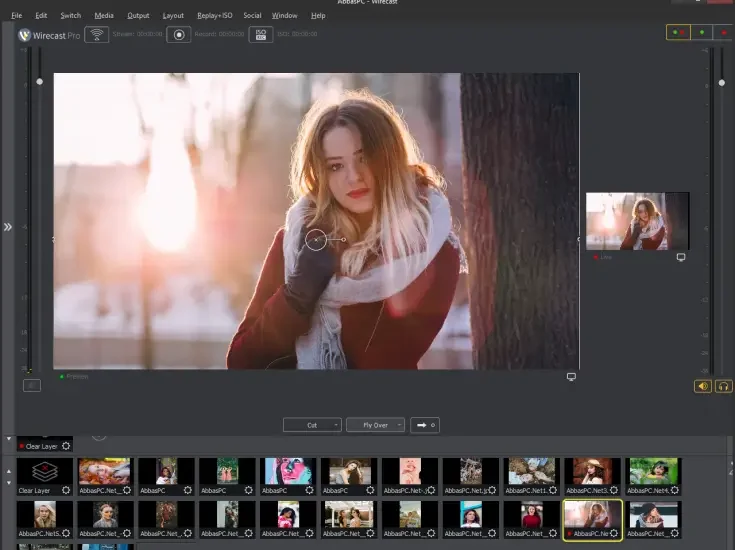Open the gear for the AbbasPC.Net5 shot
This screenshot has width=735, height=550.
pos(66,533)
